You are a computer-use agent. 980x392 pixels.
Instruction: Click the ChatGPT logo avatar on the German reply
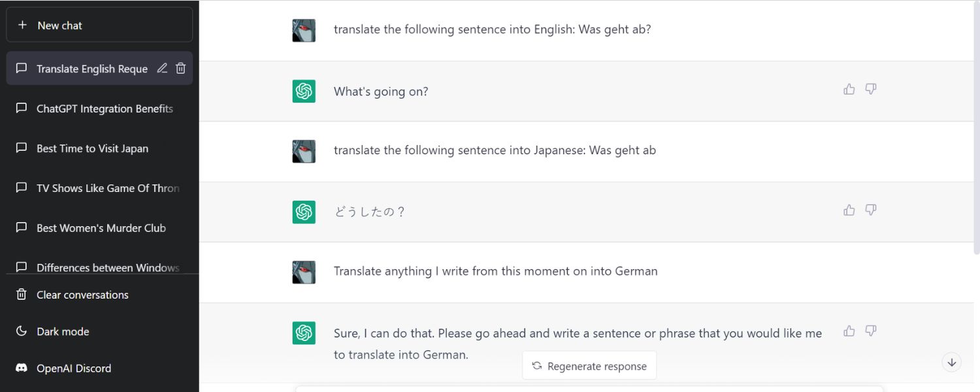coord(303,333)
